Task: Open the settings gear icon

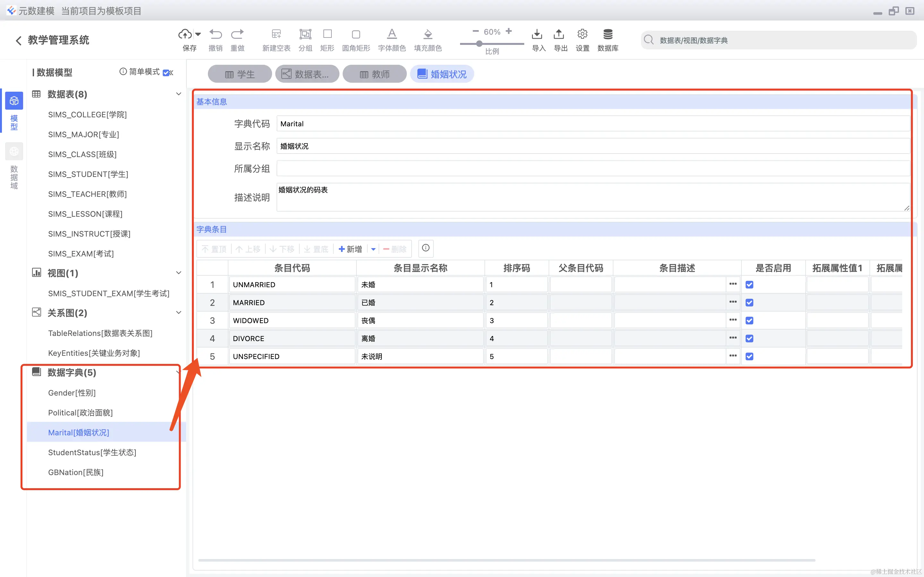Action: (x=582, y=34)
